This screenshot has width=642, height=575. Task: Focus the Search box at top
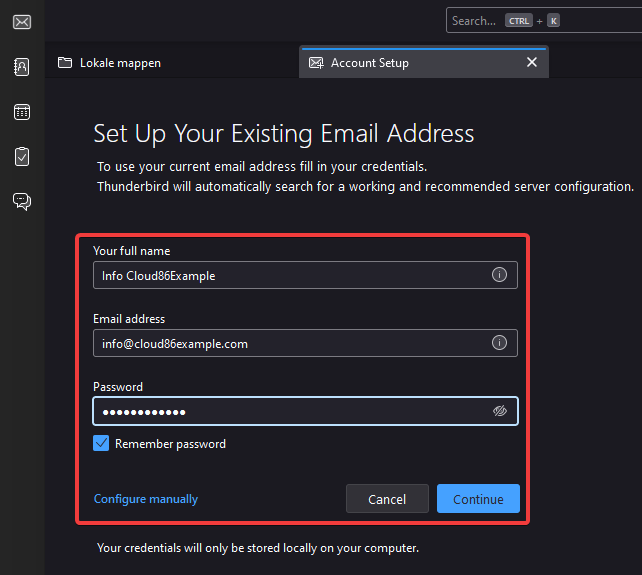[544, 20]
